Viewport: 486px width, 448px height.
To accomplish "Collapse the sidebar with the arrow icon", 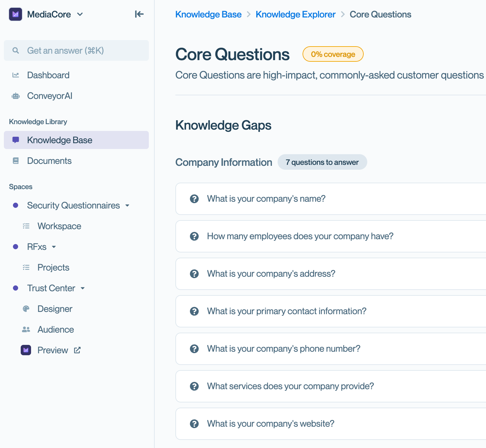I will click(139, 14).
